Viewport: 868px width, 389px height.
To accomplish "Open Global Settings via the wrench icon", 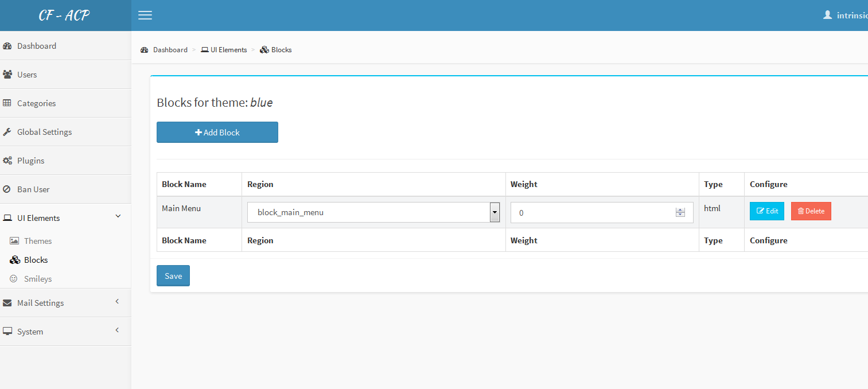I will tap(7, 132).
